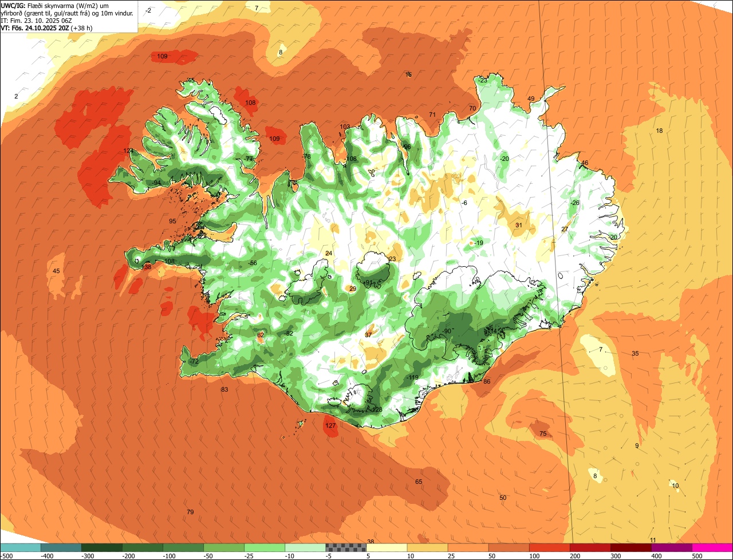This screenshot has height=560, width=733.
Task: Click the teal legend swatch between -500 and -400
Action: (20, 547)
